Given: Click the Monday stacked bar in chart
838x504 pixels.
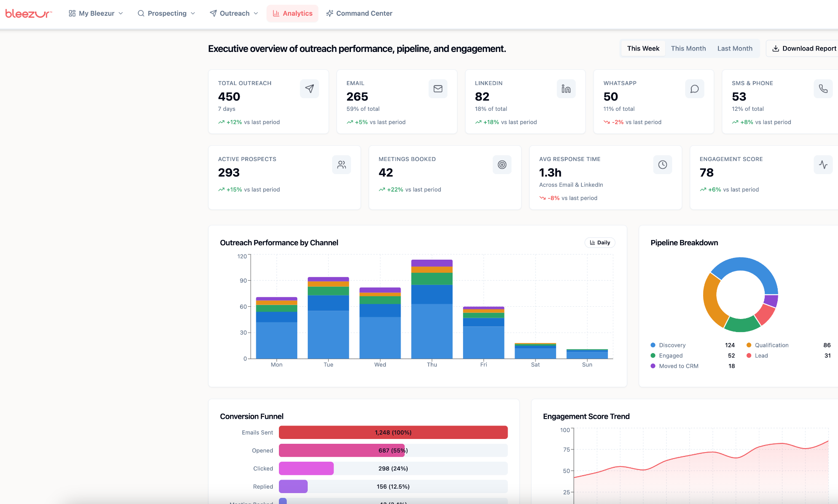Looking at the screenshot, I should pyautogui.click(x=276, y=328).
